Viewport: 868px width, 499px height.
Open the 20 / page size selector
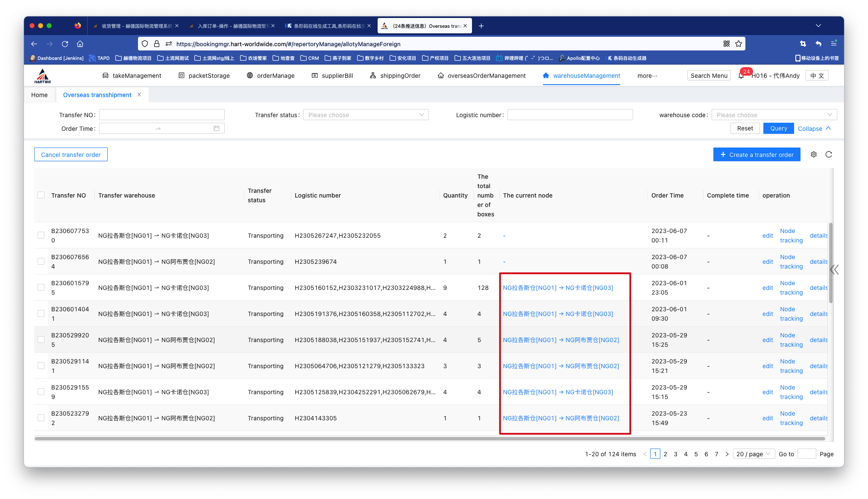(x=754, y=454)
